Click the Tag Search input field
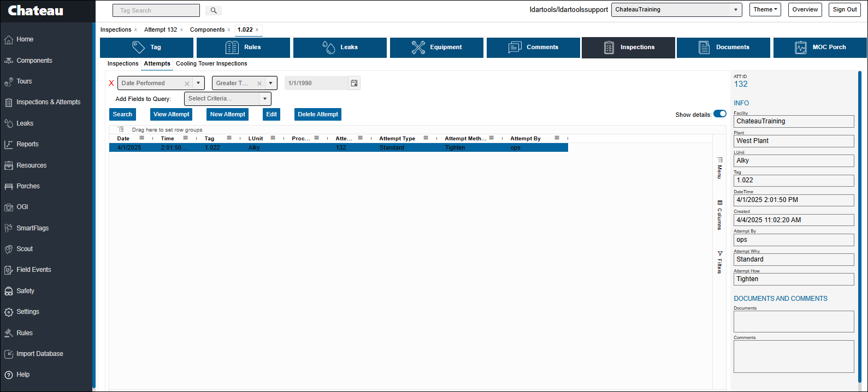Image resolution: width=868 pixels, height=392 pixels. (x=156, y=10)
